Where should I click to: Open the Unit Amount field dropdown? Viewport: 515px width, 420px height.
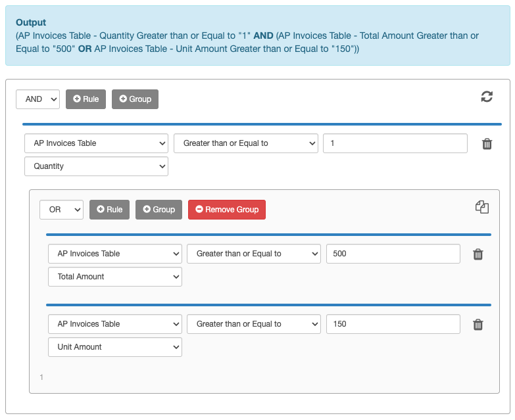pos(115,347)
